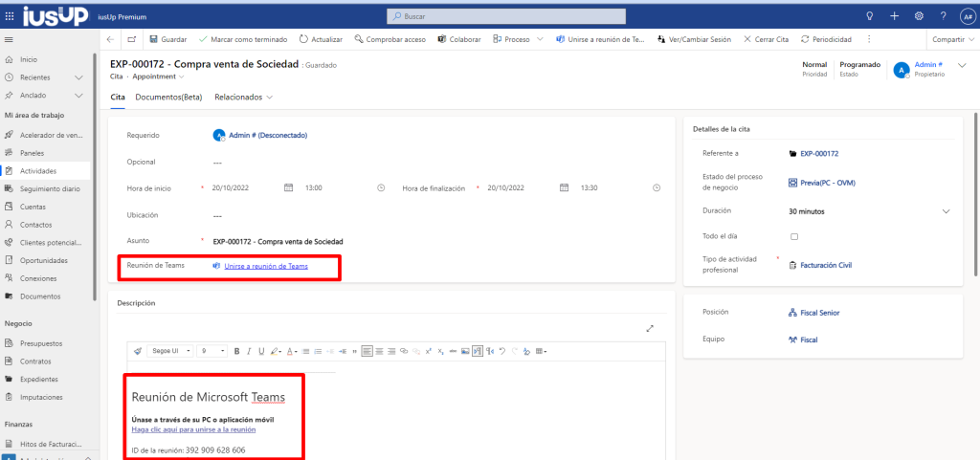This screenshot has height=460, width=980.
Task: Click Ver/Cambiar Sesión
Action: click(694, 39)
